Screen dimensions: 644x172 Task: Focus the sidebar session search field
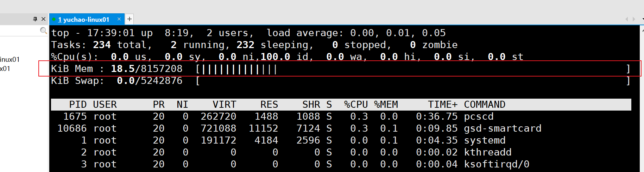19,31
